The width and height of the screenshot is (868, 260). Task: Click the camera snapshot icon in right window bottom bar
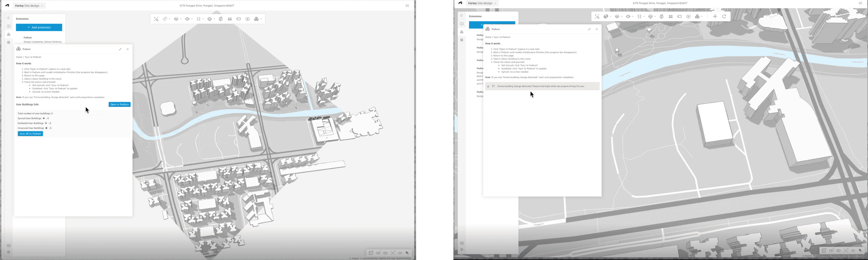(x=839, y=251)
